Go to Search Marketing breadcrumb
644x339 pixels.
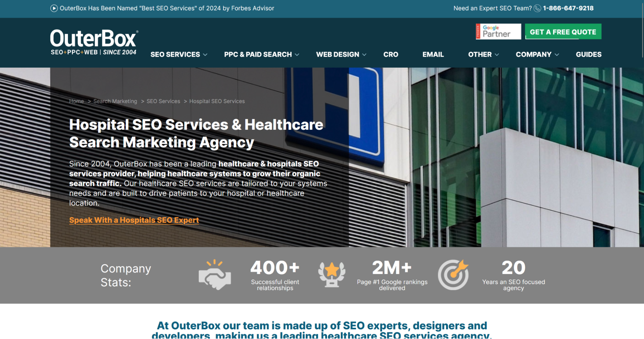pos(115,101)
